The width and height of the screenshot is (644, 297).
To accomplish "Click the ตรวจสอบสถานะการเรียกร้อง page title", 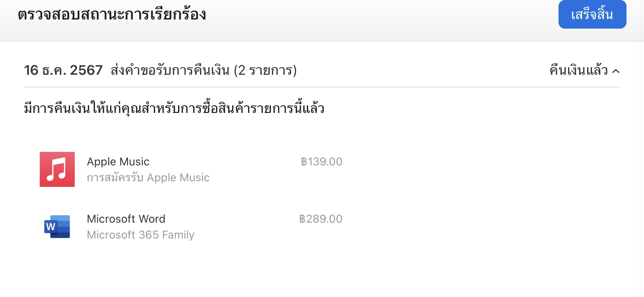I will click(112, 15).
